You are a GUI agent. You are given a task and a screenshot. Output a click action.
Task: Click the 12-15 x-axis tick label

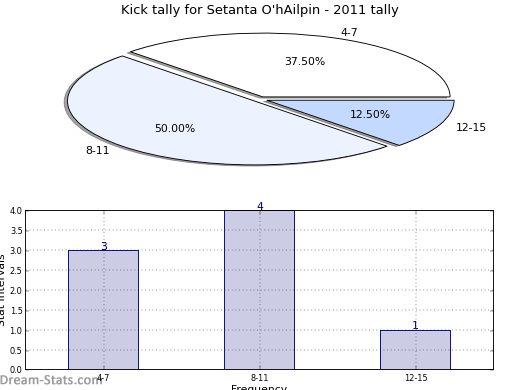[416, 378]
